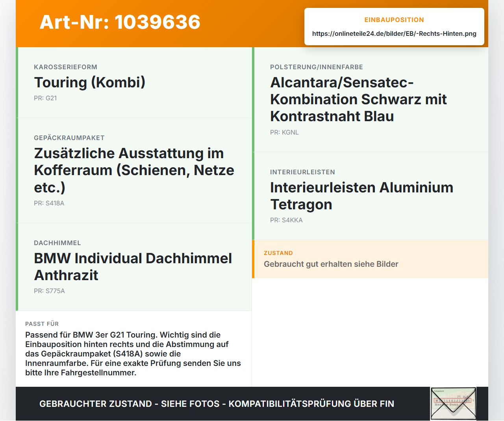Click the Gebraucht gut erhalten siehe Bilder text

coord(331,264)
